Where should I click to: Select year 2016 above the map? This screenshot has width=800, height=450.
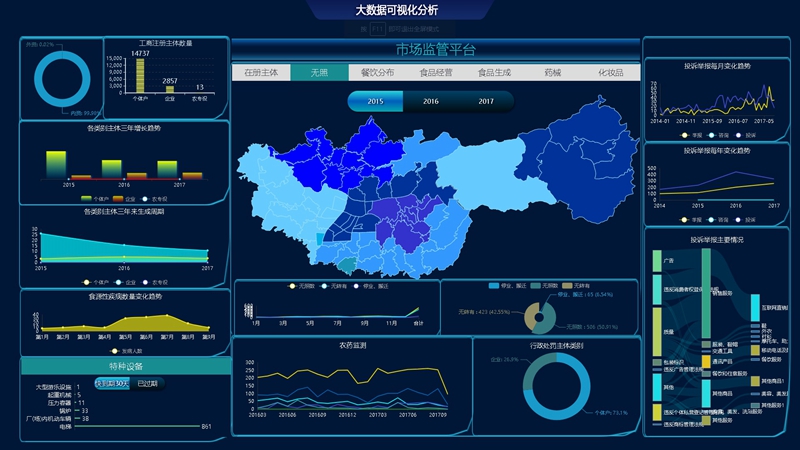click(430, 101)
